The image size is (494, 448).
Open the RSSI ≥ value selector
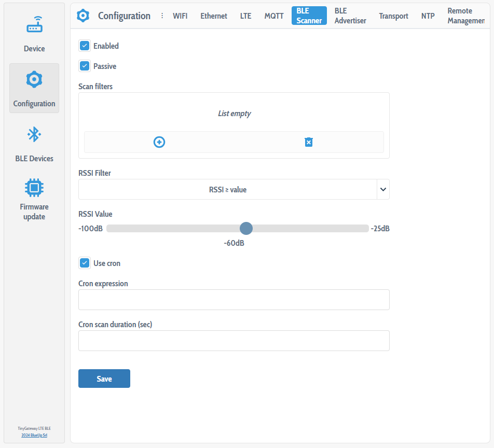point(227,190)
